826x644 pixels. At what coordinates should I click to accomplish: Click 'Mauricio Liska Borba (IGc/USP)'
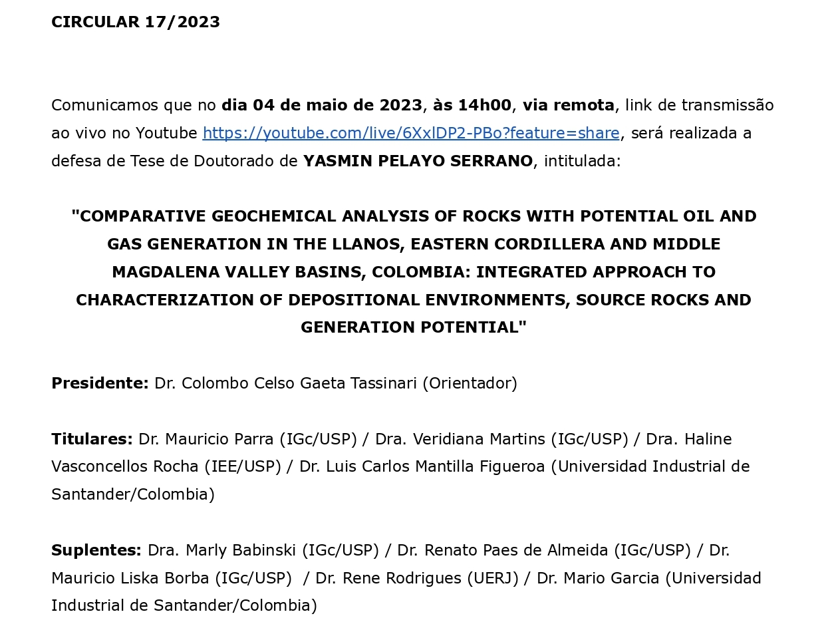coord(172,578)
